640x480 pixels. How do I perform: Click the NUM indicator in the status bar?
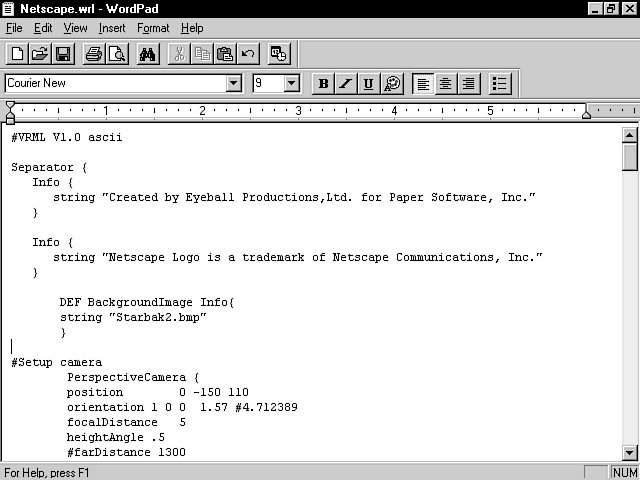click(624, 473)
